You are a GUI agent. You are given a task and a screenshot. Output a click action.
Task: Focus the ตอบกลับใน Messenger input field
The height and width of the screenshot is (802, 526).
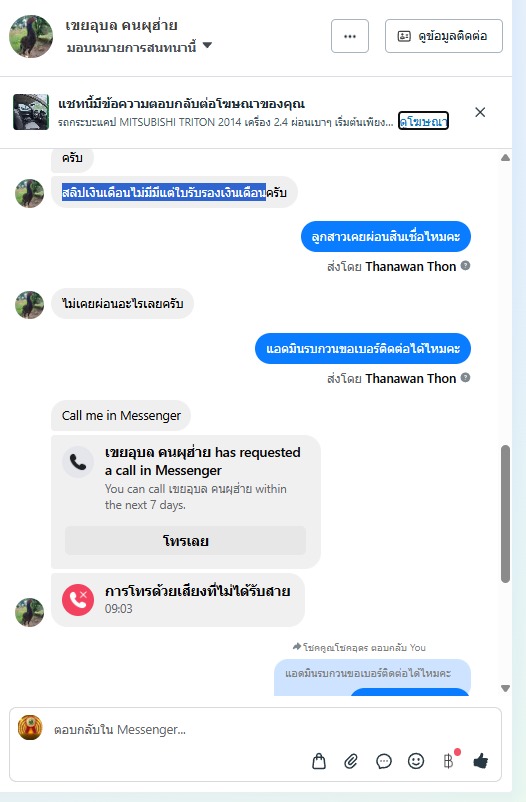(255, 729)
